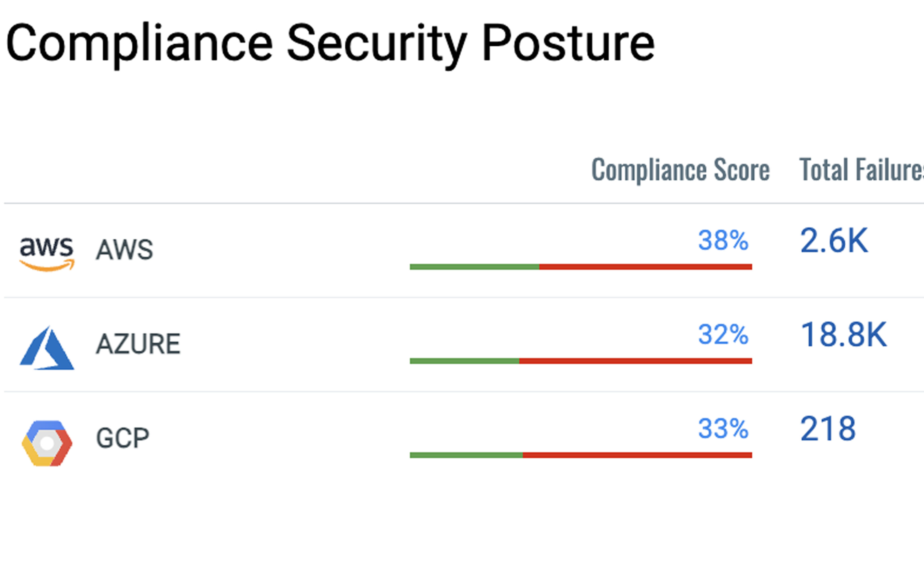Screen dimensions: 924x579
Task: Click the 218 GCP total failures
Action: (827, 429)
